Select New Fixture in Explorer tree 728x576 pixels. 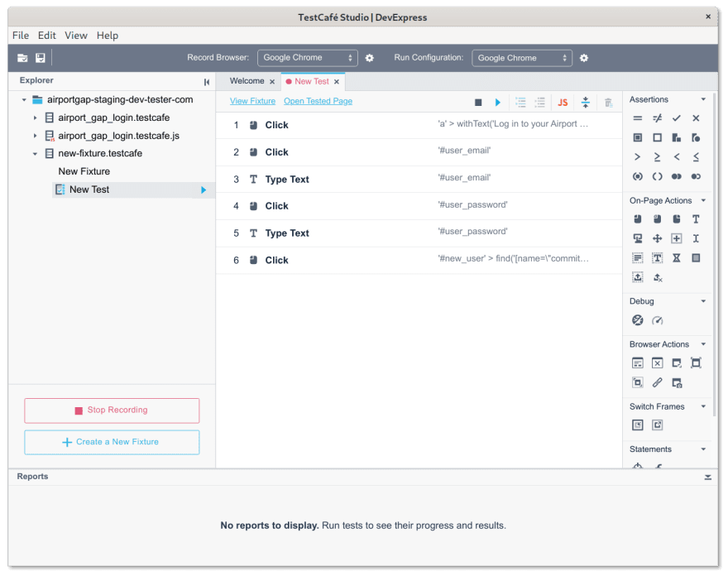tap(84, 171)
